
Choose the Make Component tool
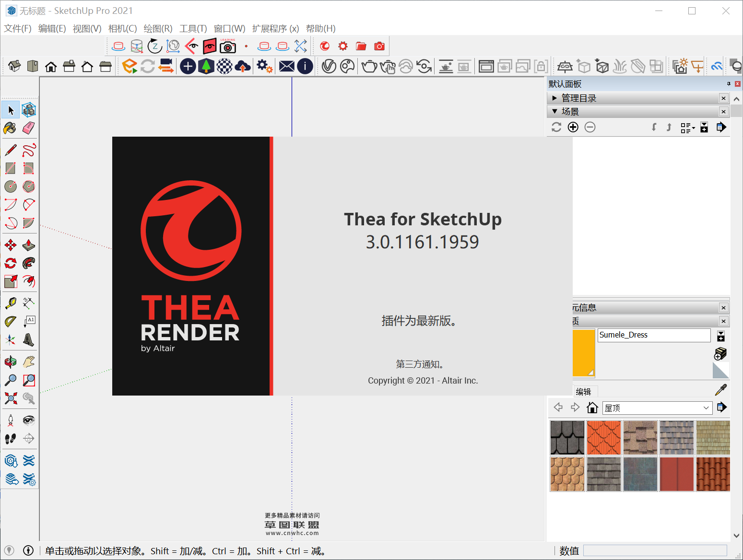(29, 110)
